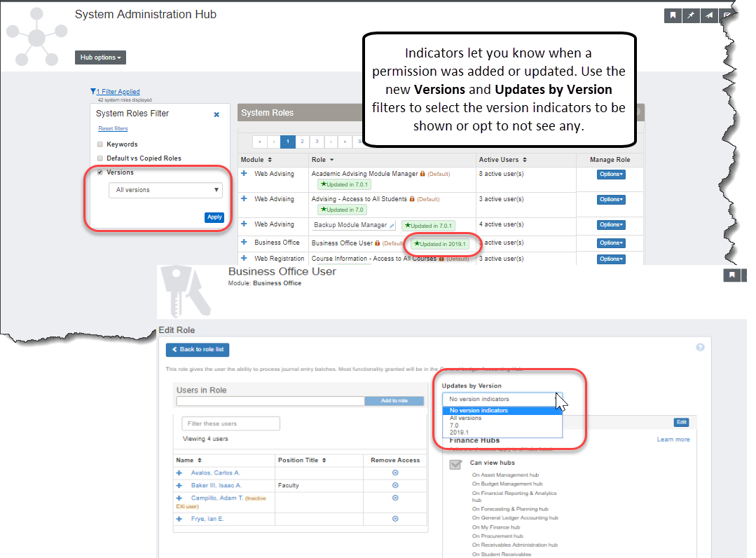The image size is (756, 558).
Task: Remove access for Baker III, Isaac A.
Action: tap(395, 485)
